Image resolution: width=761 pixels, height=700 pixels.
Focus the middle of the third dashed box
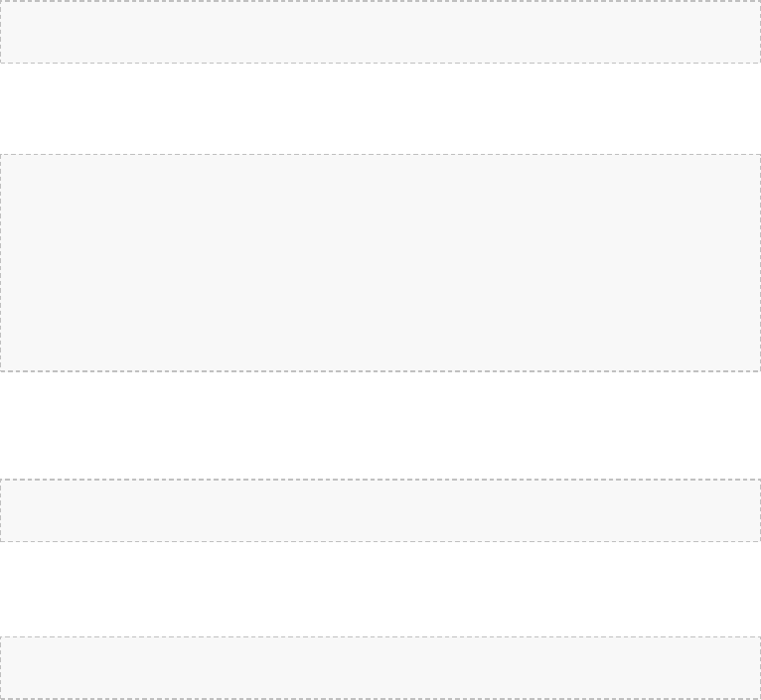point(380,510)
